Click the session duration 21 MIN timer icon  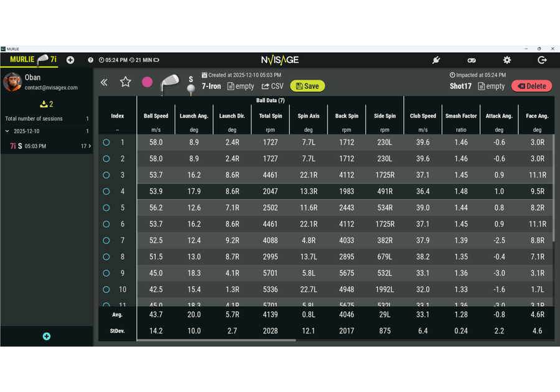click(132, 60)
